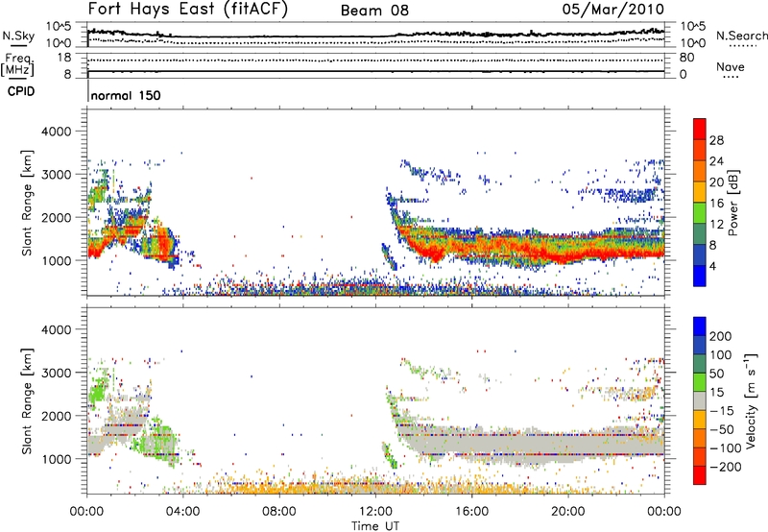768x532 pixels.
Task: Click the "80" Nave axis value
Action: click(686, 58)
